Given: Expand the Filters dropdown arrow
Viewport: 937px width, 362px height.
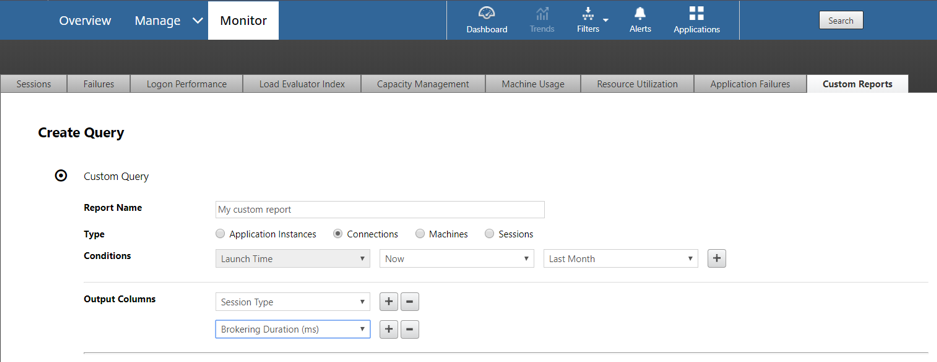Looking at the screenshot, I should point(605,20).
